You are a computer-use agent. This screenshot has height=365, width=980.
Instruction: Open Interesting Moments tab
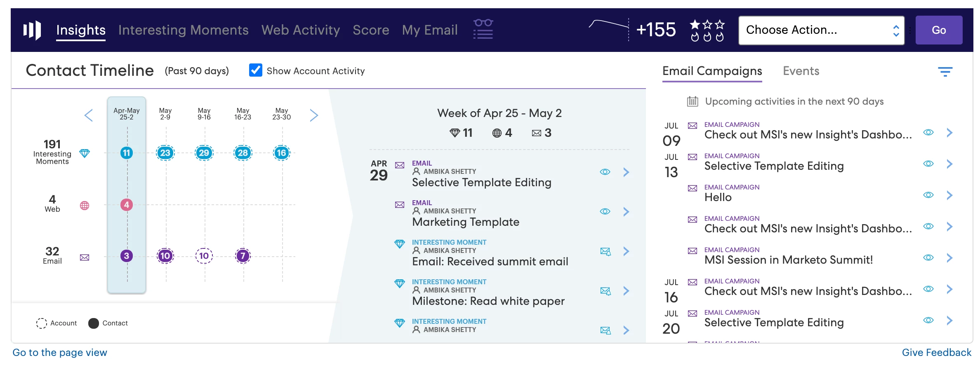184,30
